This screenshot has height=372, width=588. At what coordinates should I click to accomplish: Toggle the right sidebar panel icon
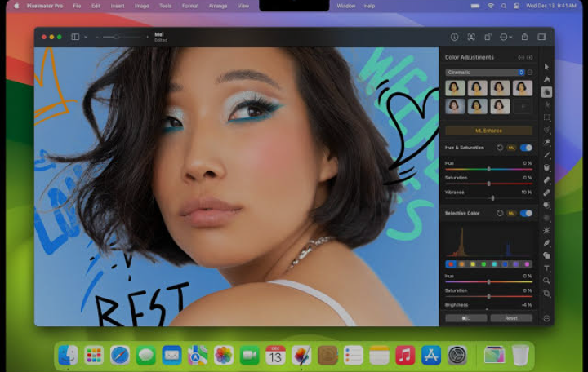coord(541,37)
